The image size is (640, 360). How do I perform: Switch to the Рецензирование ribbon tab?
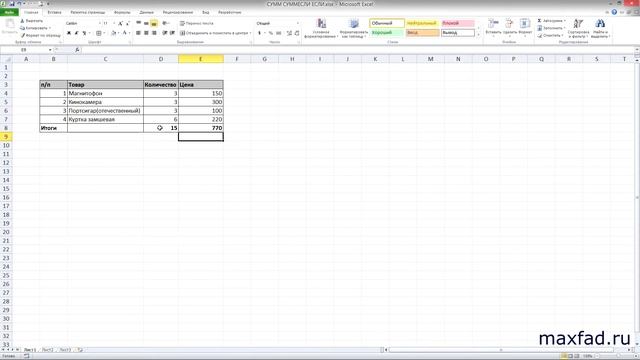(178, 12)
